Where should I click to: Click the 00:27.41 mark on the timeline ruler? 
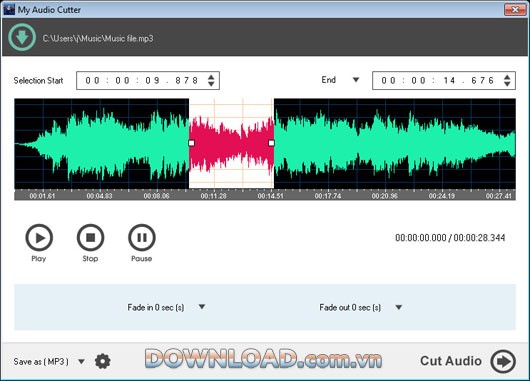[499, 196]
